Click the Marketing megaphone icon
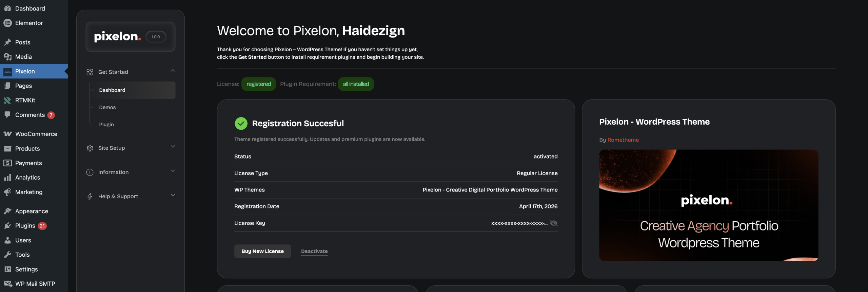The width and height of the screenshot is (868, 292). pos(7,192)
